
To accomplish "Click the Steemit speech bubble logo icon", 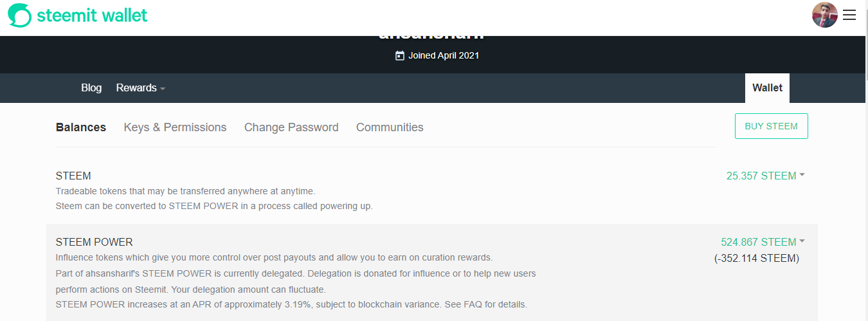I will coord(19,15).
